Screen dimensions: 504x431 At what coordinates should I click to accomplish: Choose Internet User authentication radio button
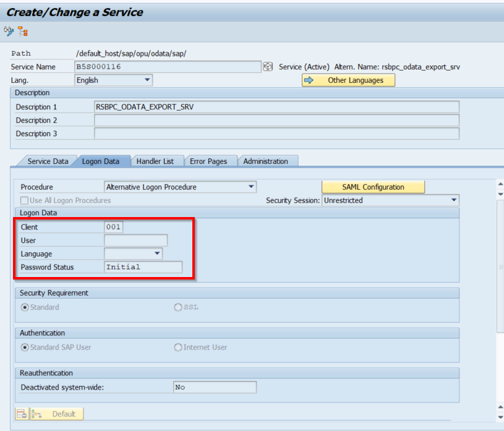[x=178, y=348]
